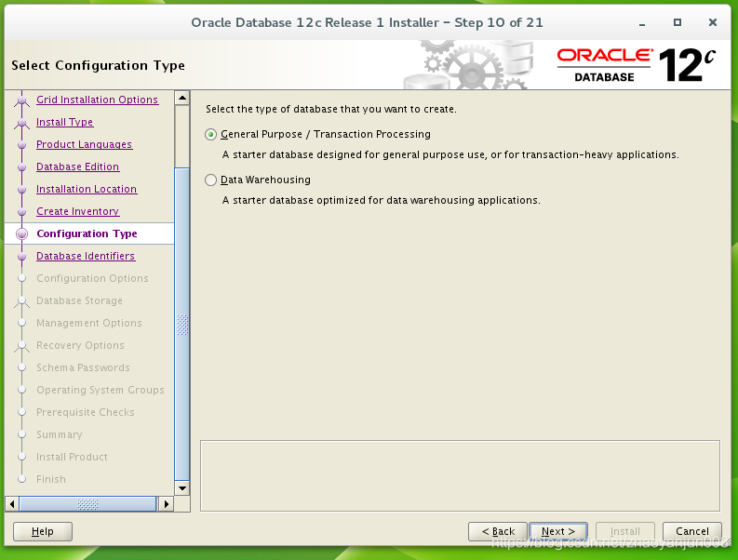The width and height of the screenshot is (738, 560).
Task: Open the Grid Installation Options step
Action: (x=98, y=100)
